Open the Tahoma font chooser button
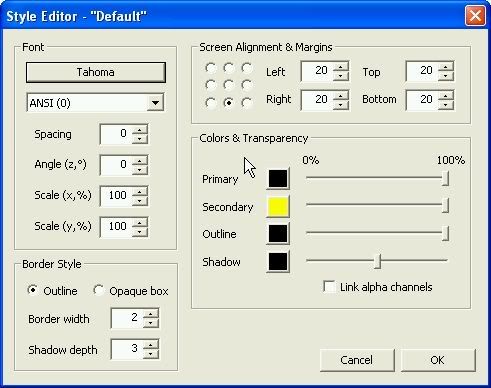 click(x=96, y=72)
